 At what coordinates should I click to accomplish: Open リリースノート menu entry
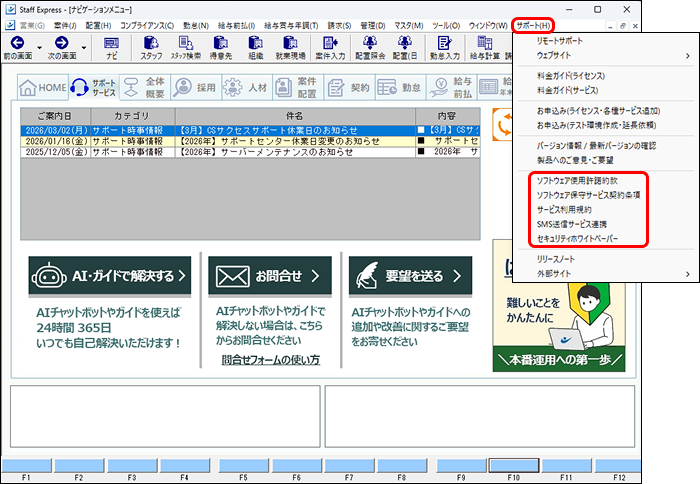[556, 259]
